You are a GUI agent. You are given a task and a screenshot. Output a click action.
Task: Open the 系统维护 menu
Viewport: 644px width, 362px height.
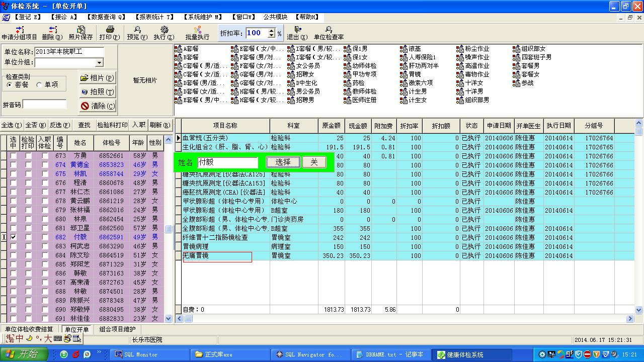tap(202, 17)
